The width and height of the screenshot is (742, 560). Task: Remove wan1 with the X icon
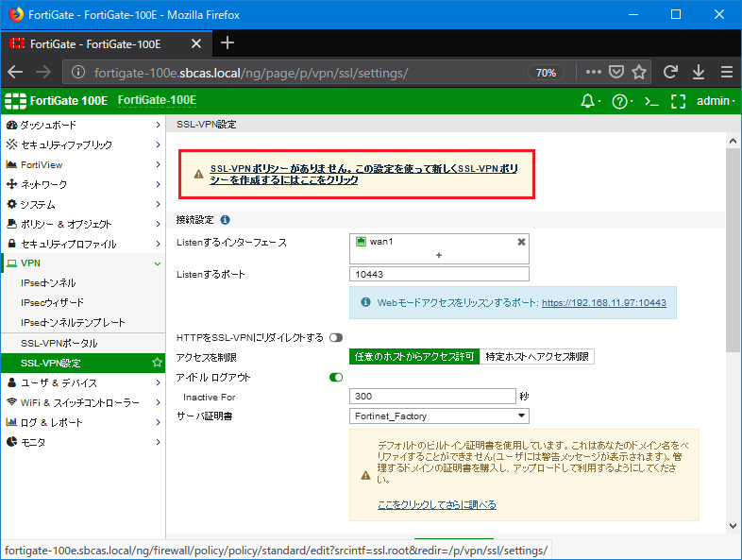coord(521,242)
